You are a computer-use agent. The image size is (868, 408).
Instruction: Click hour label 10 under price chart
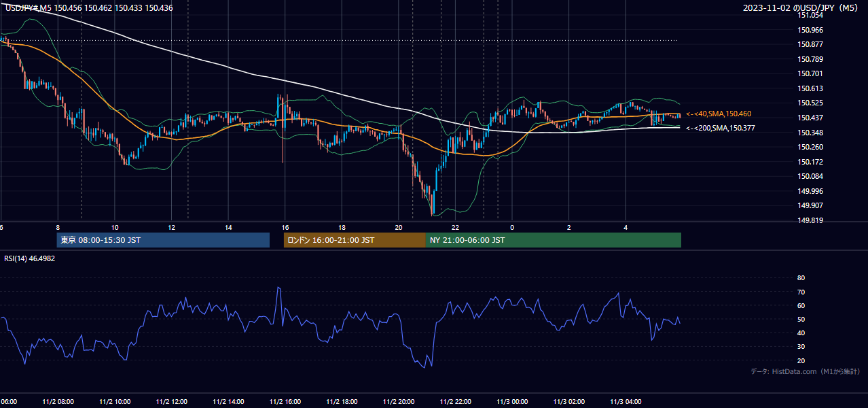pos(115,228)
